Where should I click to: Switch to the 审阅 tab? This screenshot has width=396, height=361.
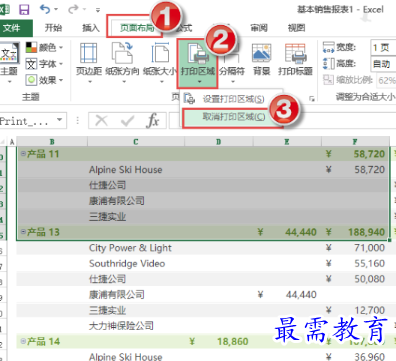(259, 28)
